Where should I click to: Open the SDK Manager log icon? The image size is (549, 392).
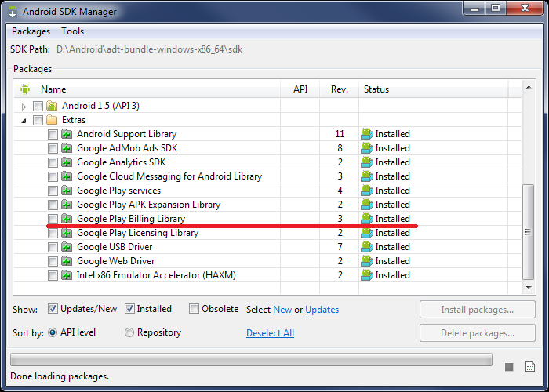click(530, 366)
